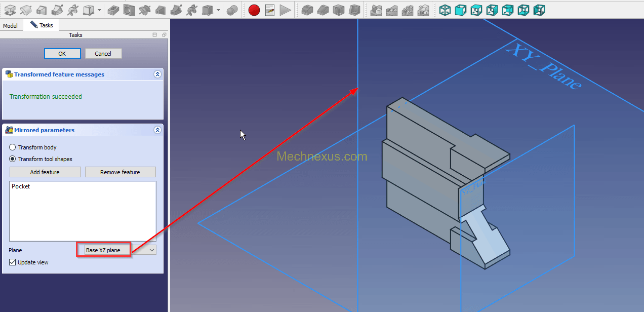The width and height of the screenshot is (644, 312).
Task: Select the Transform body radio button
Action: pos(13,147)
